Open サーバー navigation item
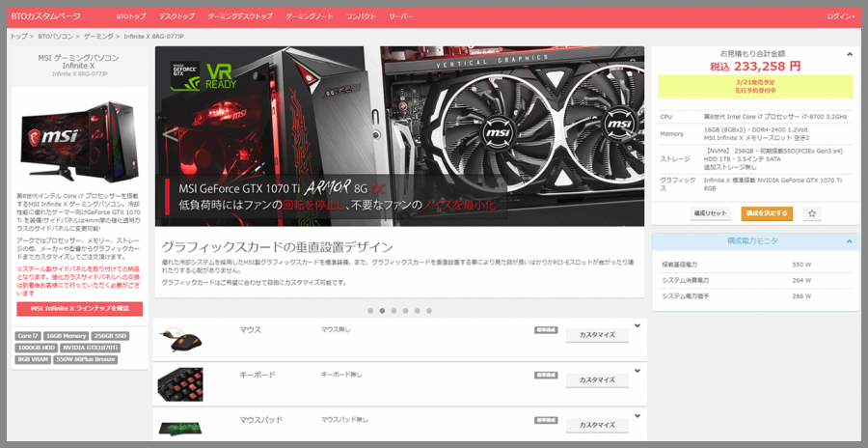This screenshot has height=448, width=868. click(x=400, y=16)
